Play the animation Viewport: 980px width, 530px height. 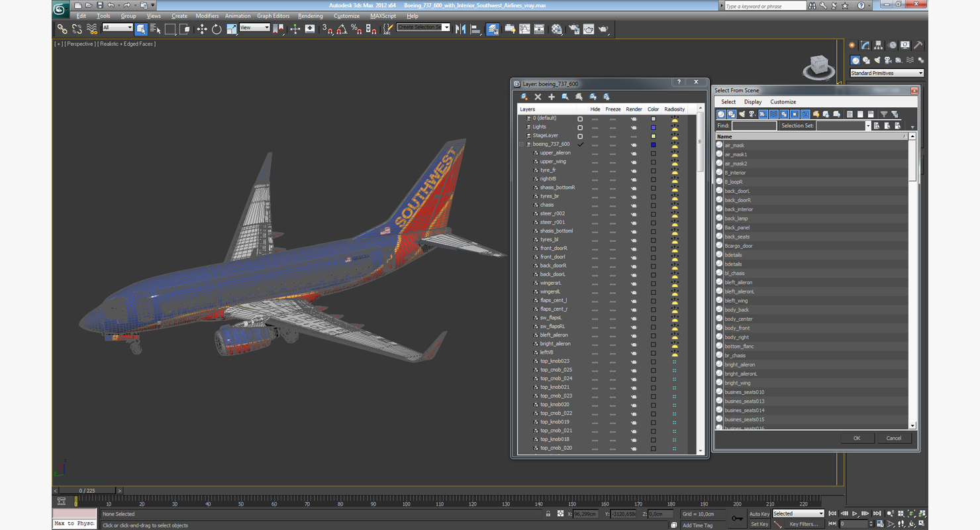[x=855, y=513]
